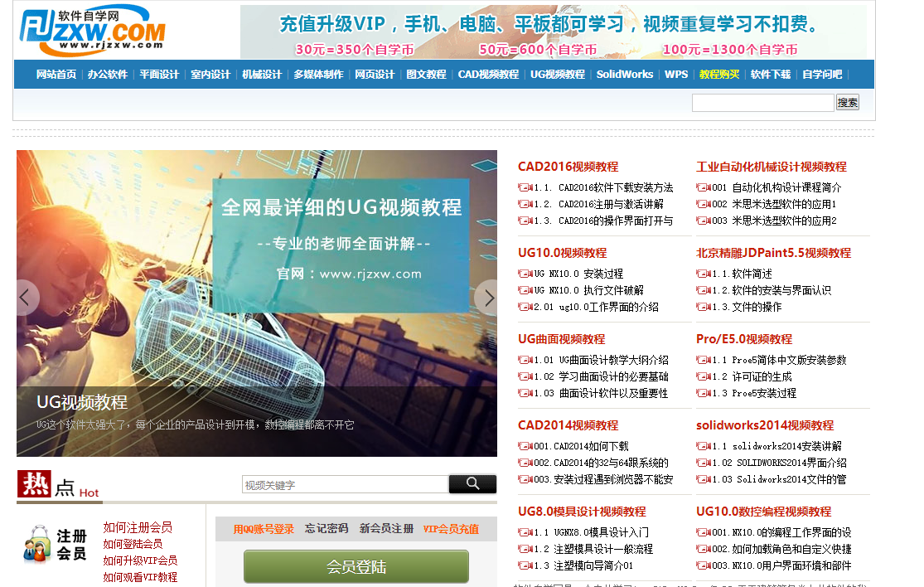Click video icon beside 001.CAD2014如何下载
Screen dimensions: 924x587
click(525, 446)
